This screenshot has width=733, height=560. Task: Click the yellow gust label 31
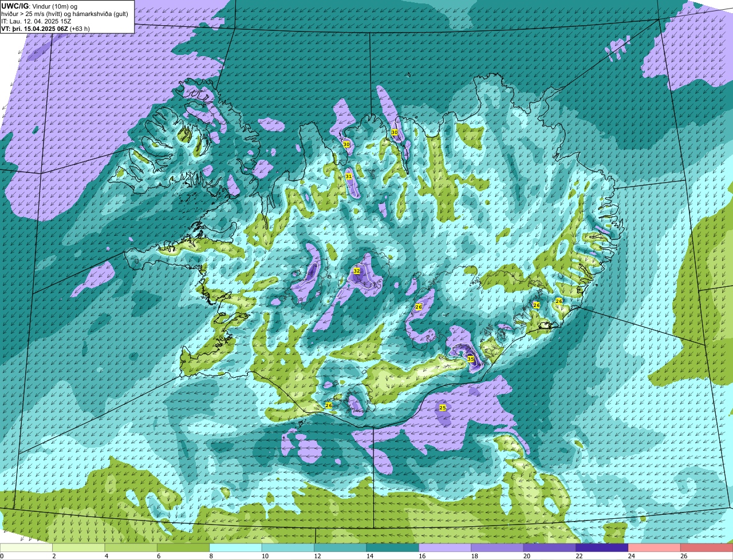point(349,176)
